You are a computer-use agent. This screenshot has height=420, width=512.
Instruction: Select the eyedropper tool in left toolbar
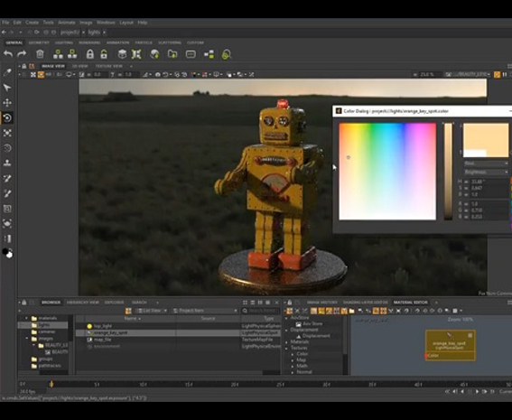click(x=7, y=72)
